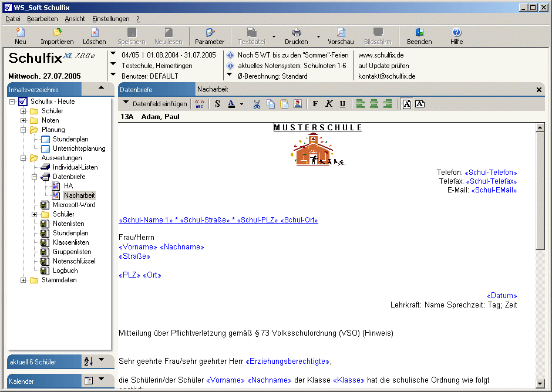Click the scissors cut icon
552x392 pixels.
pyautogui.click(x=257, y=104)
